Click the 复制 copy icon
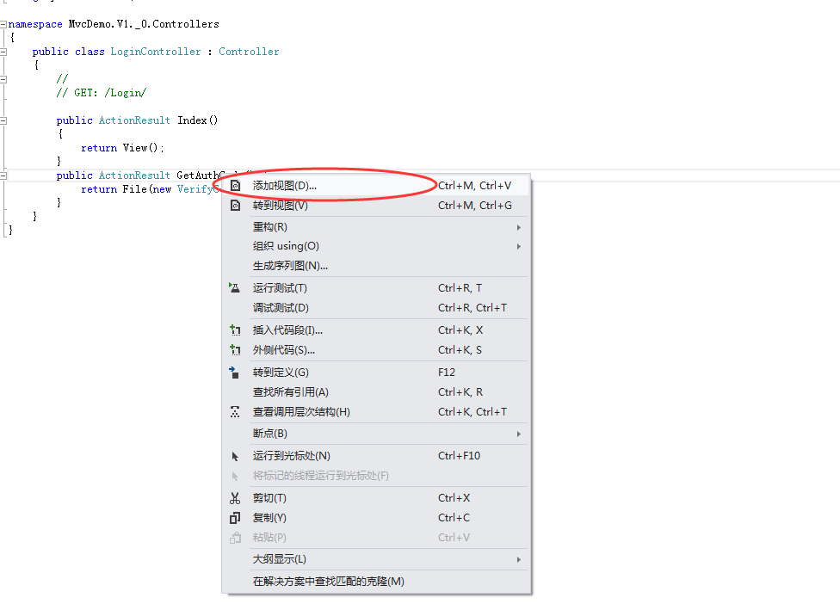 tap(234, 517)
